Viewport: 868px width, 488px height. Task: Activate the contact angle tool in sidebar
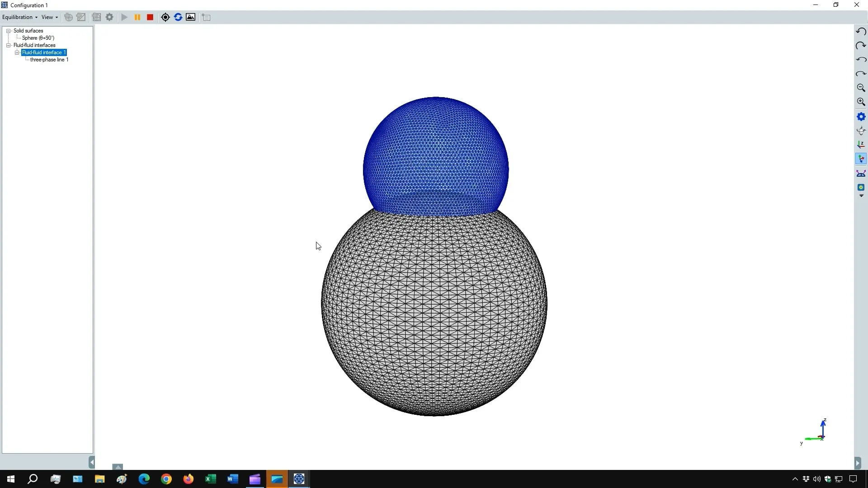coord(861,173)
